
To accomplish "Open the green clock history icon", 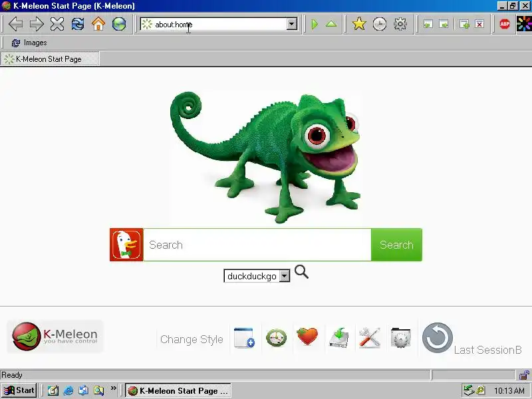I will click(276, 338).
